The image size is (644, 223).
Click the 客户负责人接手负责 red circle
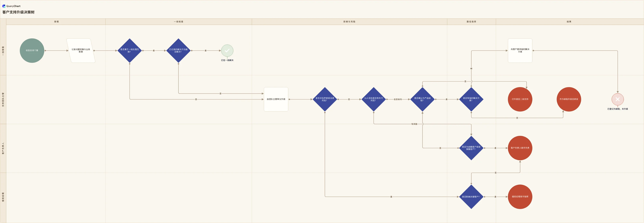pyautogui.click(x=520, y=148)
